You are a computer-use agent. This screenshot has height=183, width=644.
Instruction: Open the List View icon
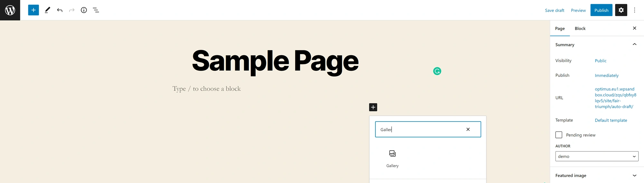96,10
